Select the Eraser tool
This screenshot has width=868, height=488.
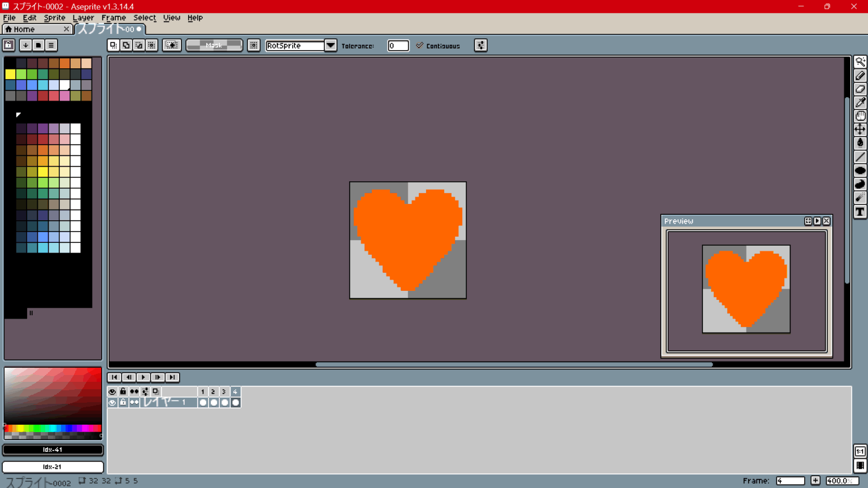[x=861, y=89]
